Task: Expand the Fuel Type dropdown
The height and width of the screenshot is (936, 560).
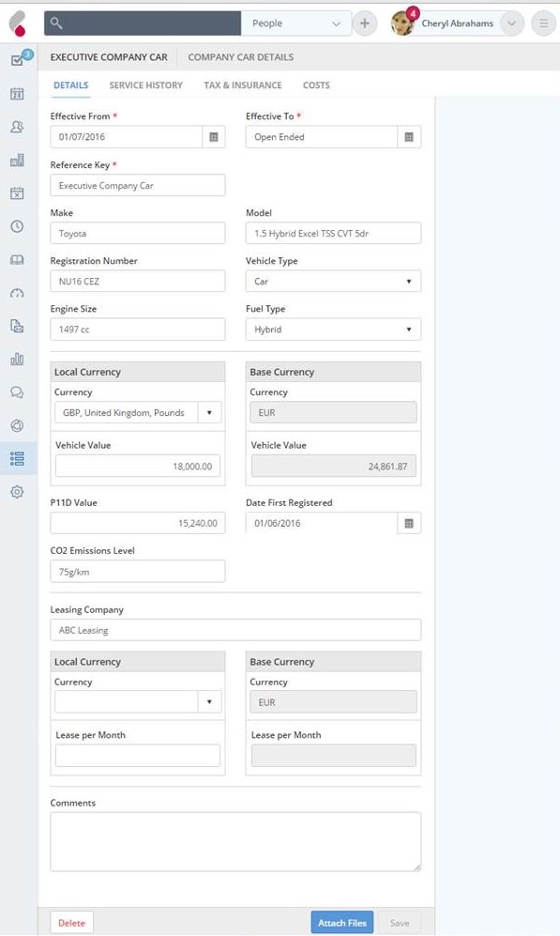Action: pyautogui.click(x=333, y=330)
